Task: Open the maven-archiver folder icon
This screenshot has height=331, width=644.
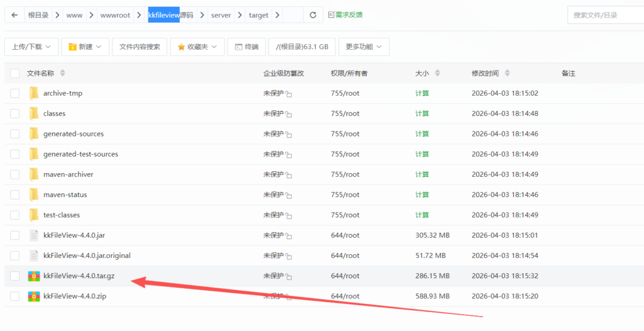Action: click(34, 174)
